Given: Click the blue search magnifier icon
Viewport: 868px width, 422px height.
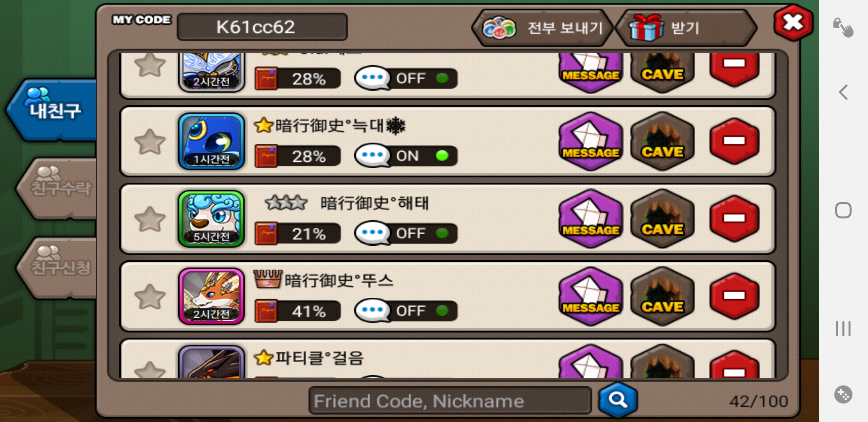Looking at the screenshot, I should (618, 400).
